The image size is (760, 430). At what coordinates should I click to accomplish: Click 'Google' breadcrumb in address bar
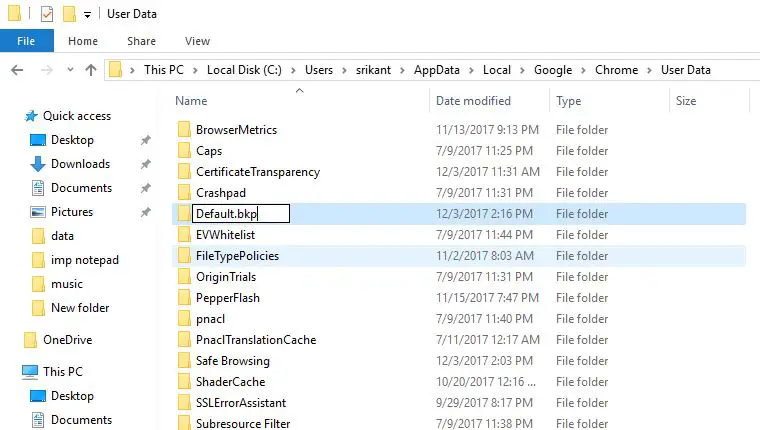(553, 70)
